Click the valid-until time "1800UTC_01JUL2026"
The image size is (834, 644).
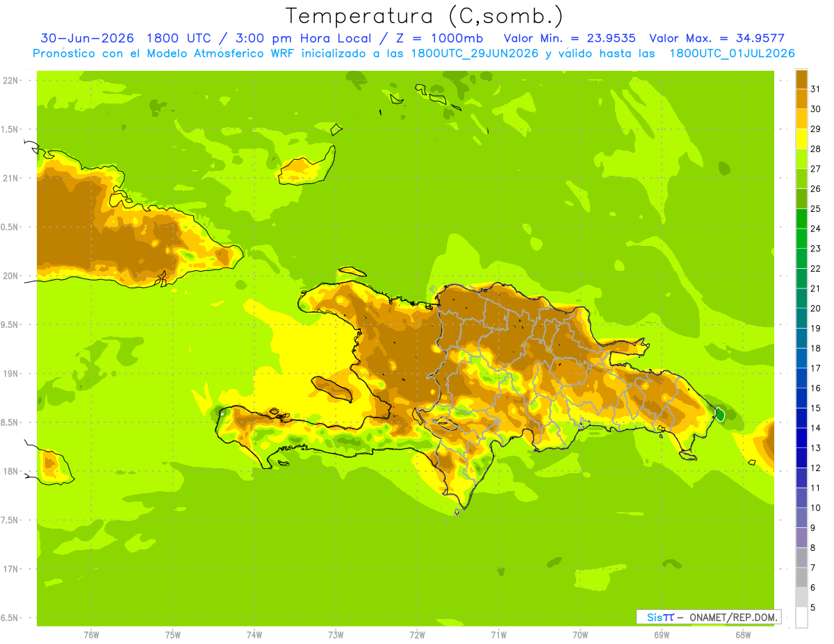(x=732, y=53)
